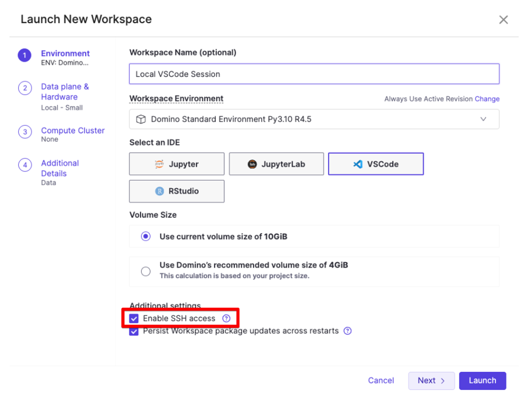The image size is (532, 398).
Task: Toggle the Enable SSH access checkbox
Action: pos(134,319)
